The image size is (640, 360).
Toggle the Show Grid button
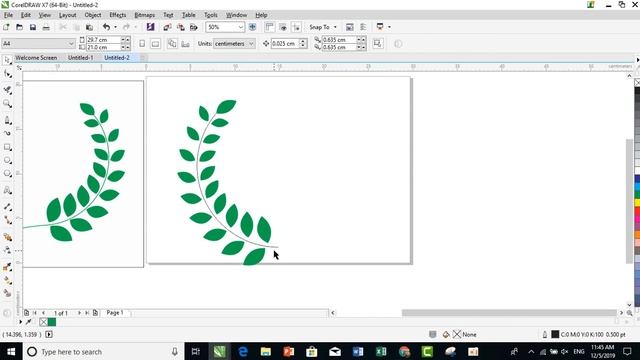pos(283,27)
